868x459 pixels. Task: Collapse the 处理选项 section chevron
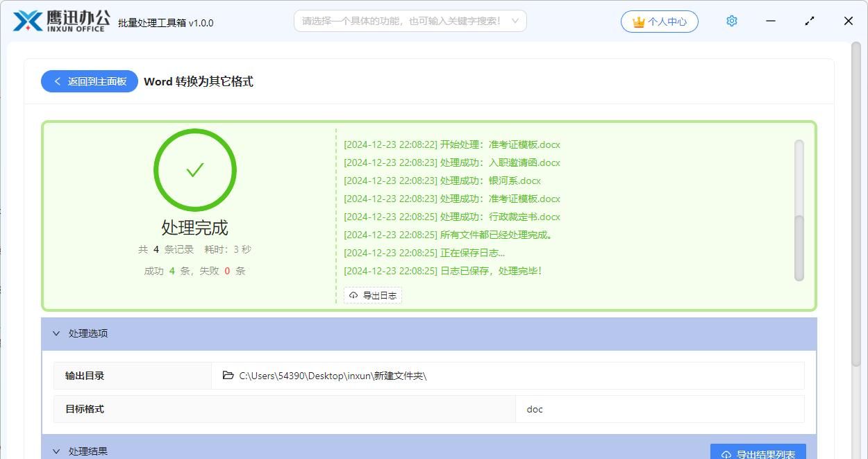click(57, 333)
